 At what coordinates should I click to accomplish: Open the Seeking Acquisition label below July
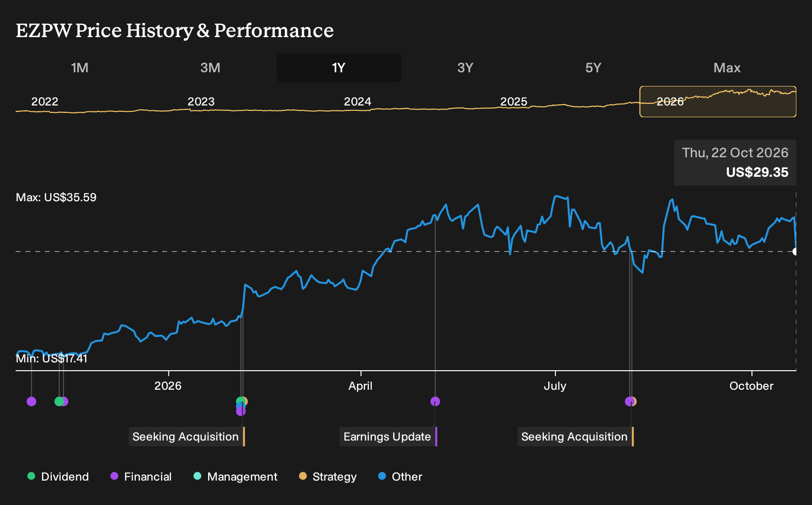pos(575,437)
